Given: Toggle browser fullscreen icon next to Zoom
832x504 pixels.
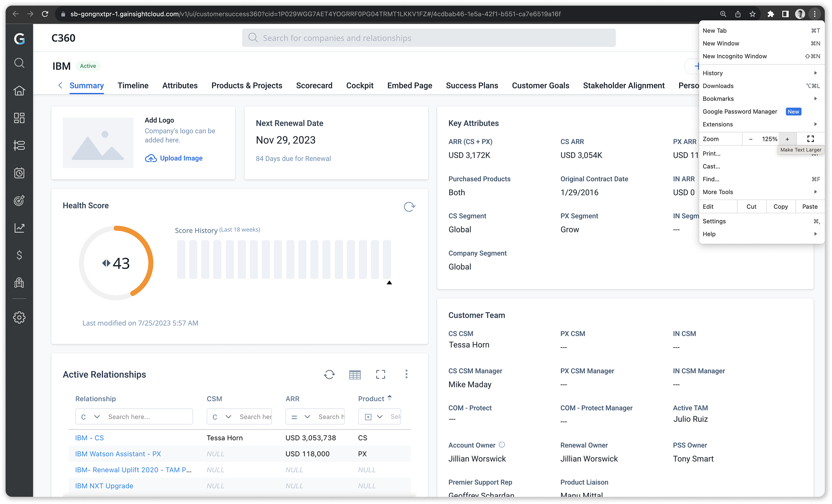Looking at the screenshot, I should click(810, 139).
